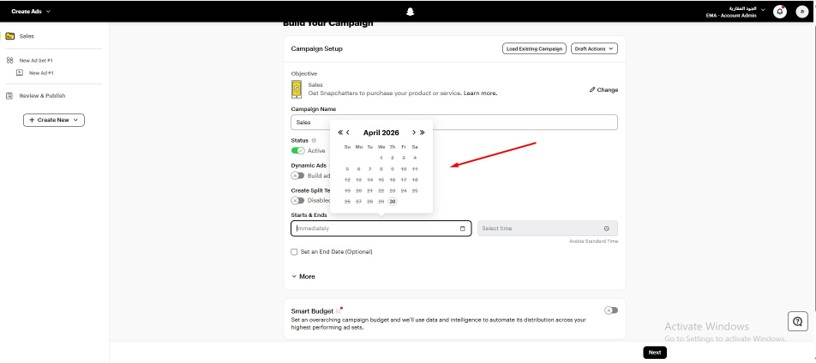Jump to next year in calendar

422,133
